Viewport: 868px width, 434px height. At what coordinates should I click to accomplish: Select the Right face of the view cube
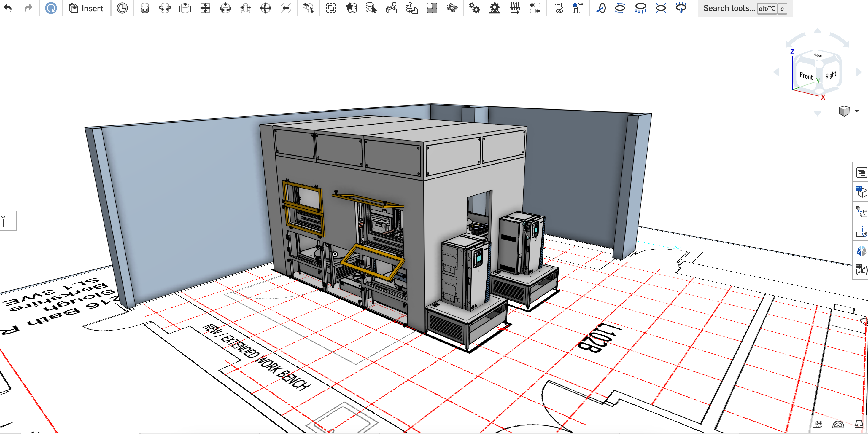pos(831,75)
